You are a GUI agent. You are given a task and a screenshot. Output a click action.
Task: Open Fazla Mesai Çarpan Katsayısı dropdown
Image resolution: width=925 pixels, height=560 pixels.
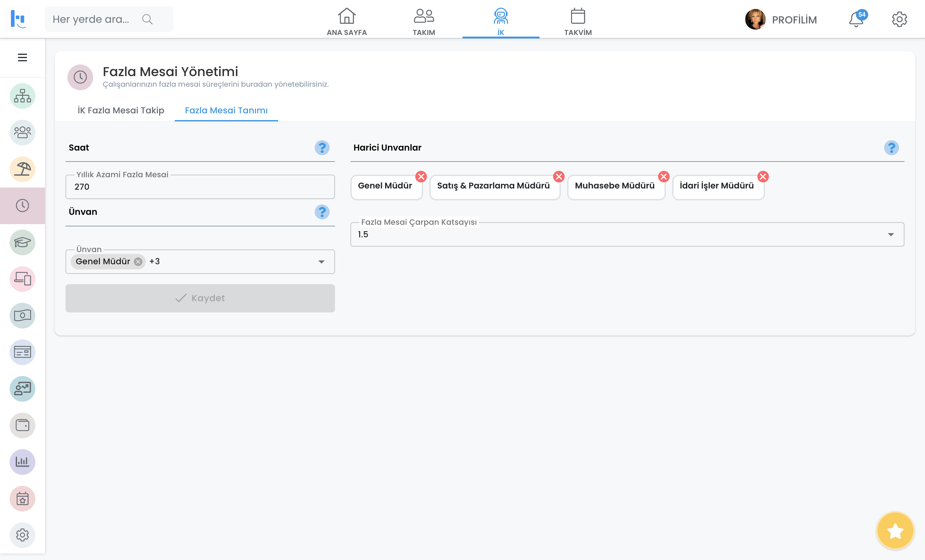click(x=890, y=235)
